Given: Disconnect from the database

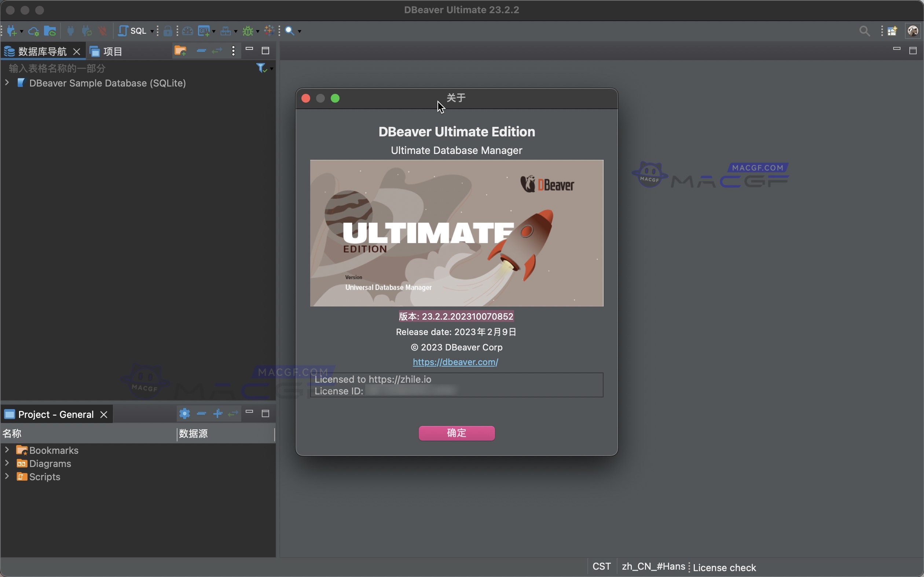Looking at the screenshot, I should [103, 31].
